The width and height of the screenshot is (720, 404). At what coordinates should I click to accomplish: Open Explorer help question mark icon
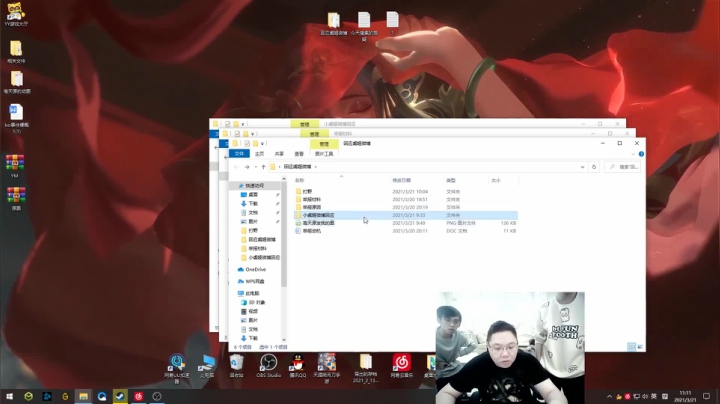coord(641,154)
